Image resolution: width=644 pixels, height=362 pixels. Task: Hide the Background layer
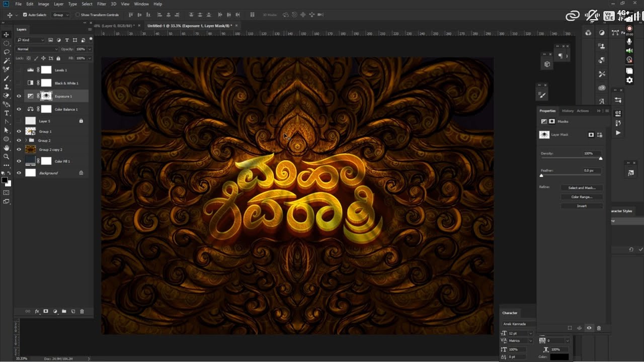pyautogui.click(x=19, y=172)
